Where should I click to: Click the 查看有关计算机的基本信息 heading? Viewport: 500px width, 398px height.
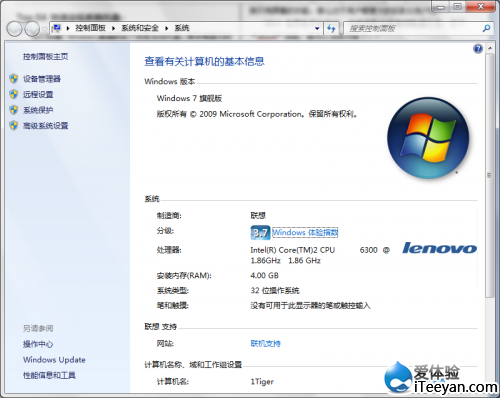[x=204, y=61]
